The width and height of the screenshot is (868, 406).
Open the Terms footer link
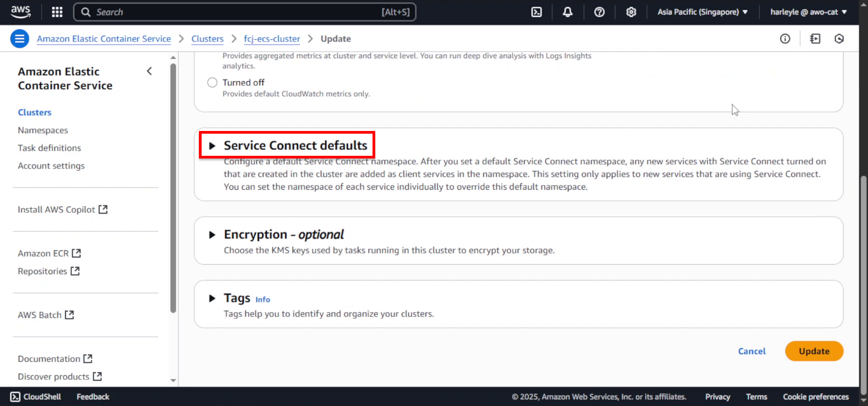(x=756, y=397)
